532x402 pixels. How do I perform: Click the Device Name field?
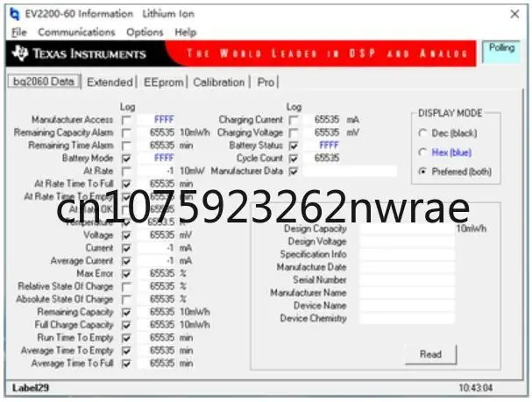[407, 306]
